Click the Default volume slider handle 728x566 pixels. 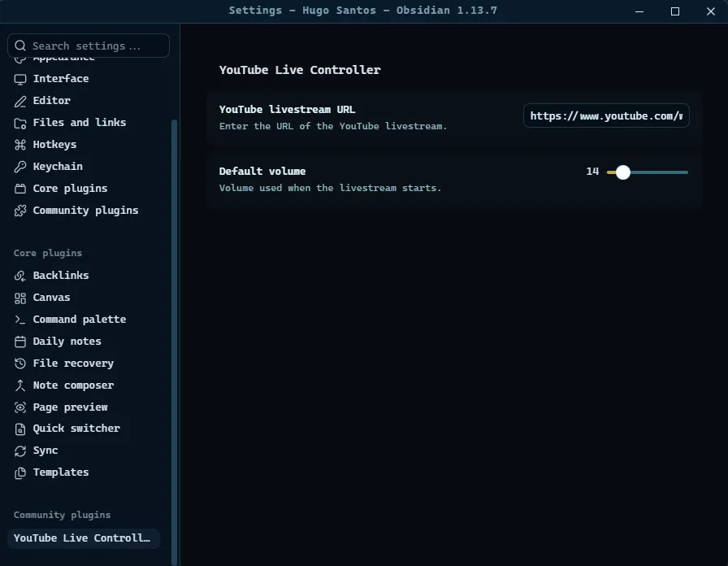tap(623, 172)
